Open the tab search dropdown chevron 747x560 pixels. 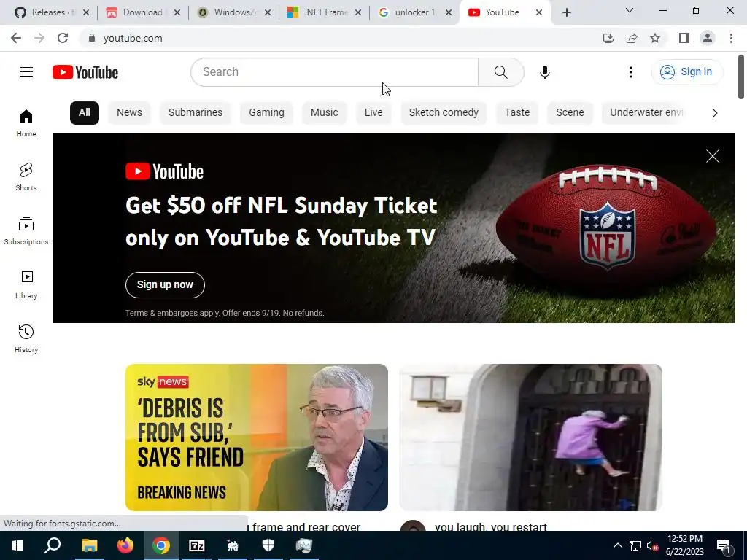[x=630, y=10]
